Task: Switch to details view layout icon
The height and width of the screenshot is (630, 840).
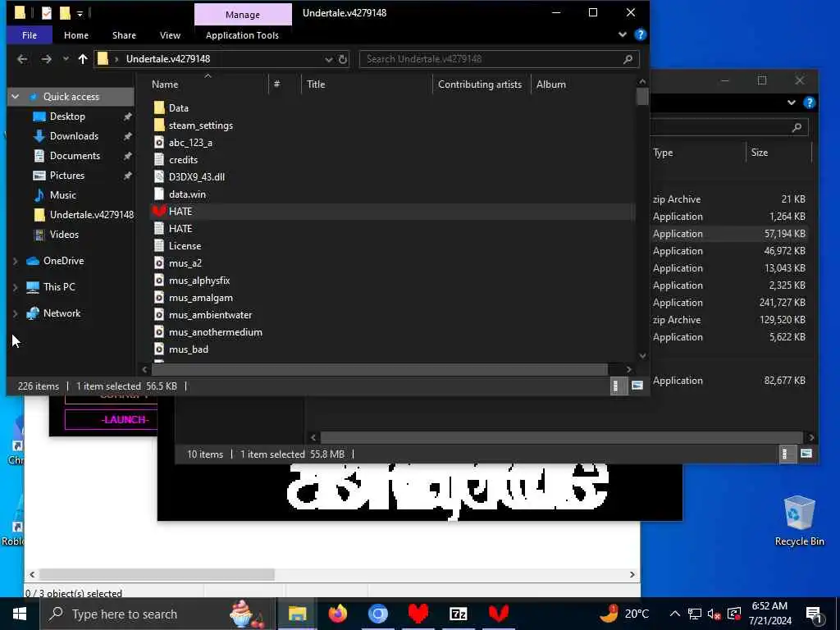Action: pyautogui.click(x=618, y=386)
